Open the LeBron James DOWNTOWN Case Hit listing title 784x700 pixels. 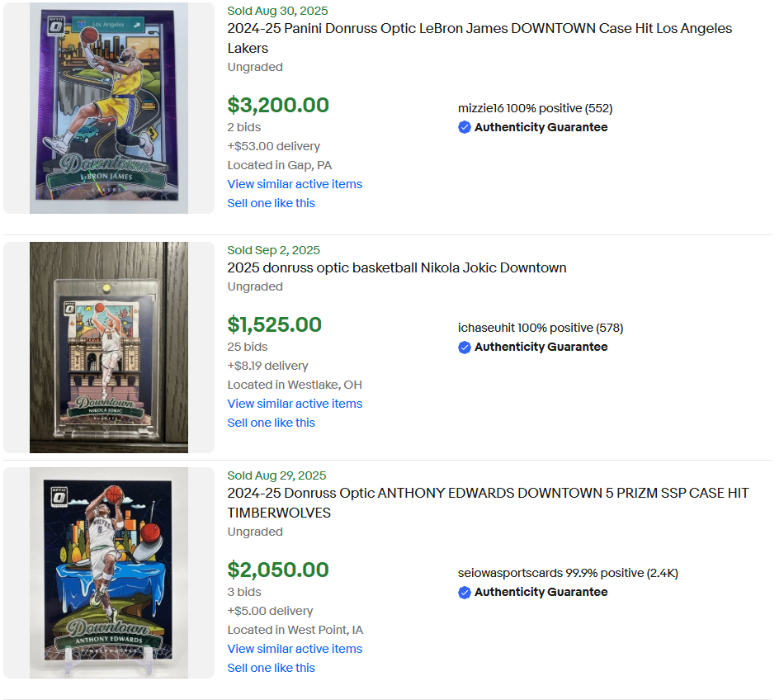click(x=479, y=38)
